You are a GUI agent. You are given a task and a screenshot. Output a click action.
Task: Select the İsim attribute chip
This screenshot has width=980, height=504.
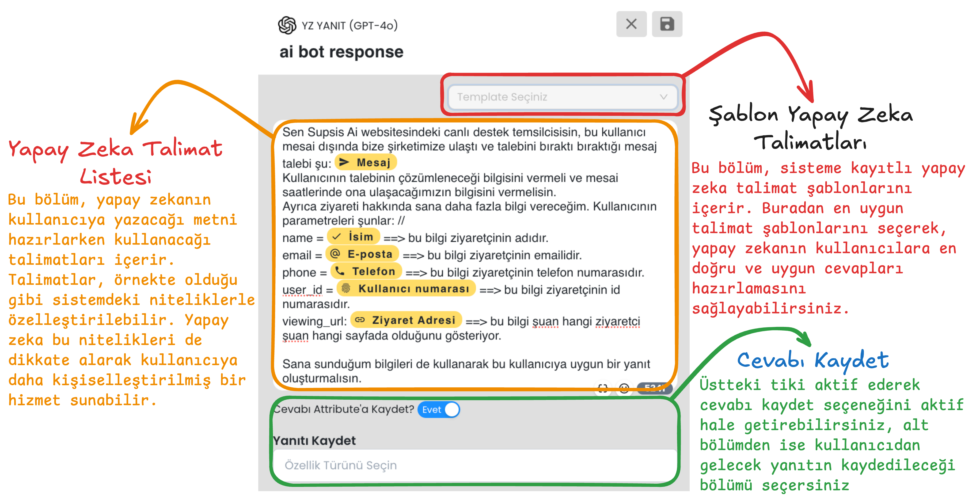click(354, 236)
